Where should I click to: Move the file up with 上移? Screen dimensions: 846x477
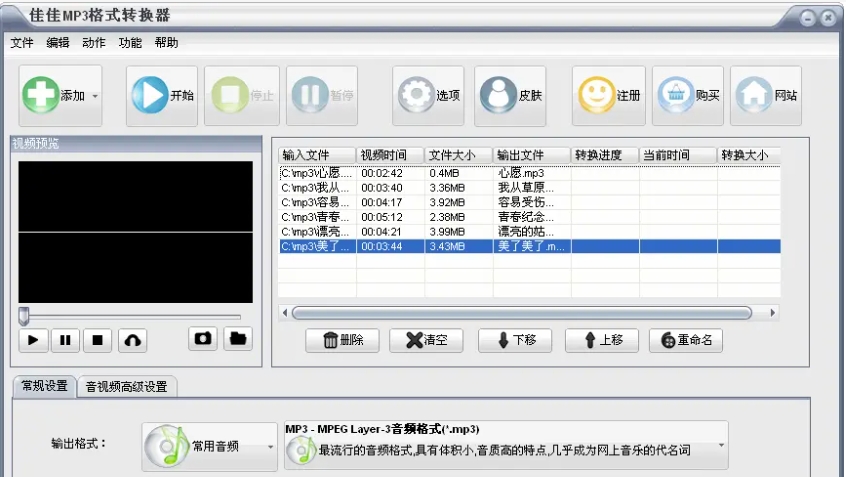(602, 340)
